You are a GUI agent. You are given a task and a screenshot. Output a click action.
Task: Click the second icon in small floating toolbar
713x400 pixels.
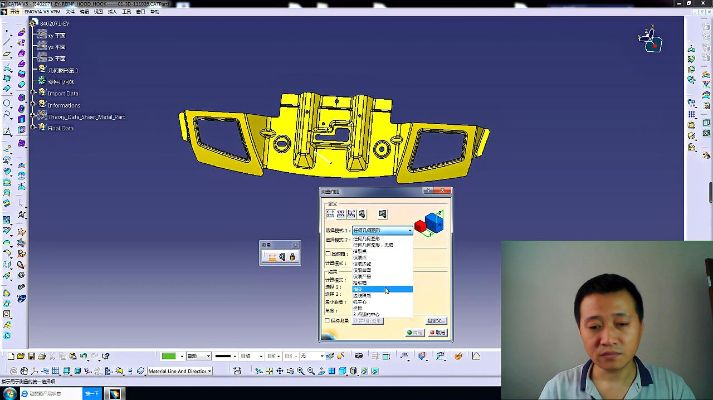click(x=282, y=257)
